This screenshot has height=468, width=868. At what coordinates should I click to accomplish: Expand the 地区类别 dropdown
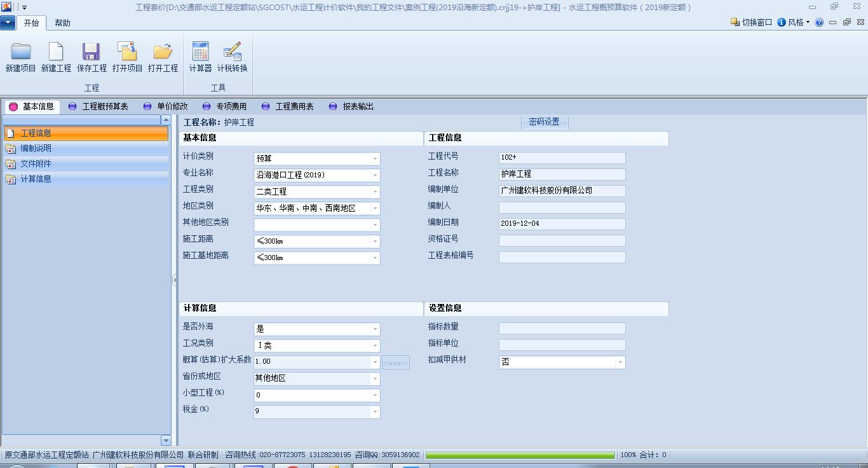(x=375, y=208)
